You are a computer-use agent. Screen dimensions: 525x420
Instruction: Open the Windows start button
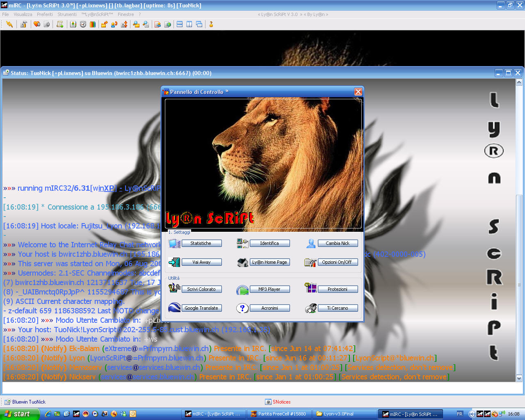tap(20, 414)
